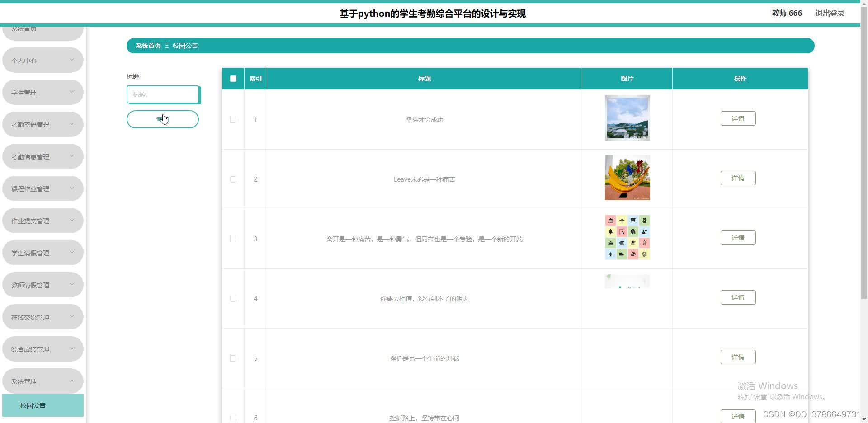Select the 校园公告 submenu item

(43, 405)
